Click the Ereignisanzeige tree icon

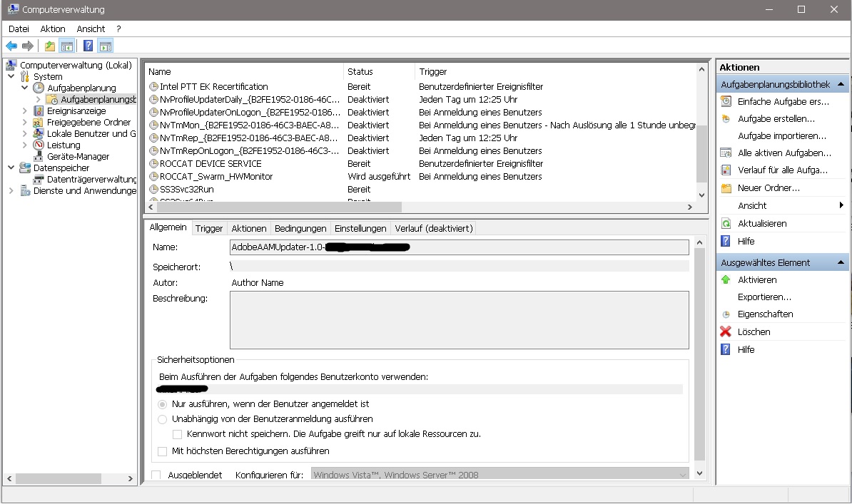pos(39,110)
